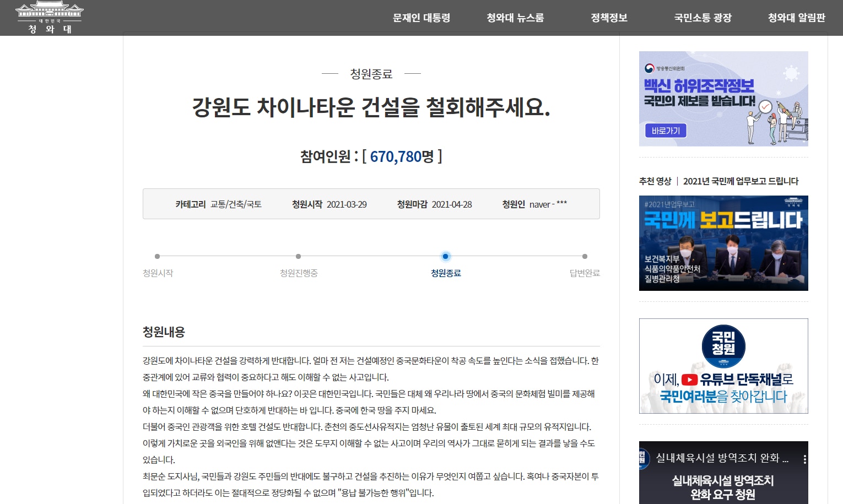
Task: Click the YouTube icon in 국민청원 banner
Action: pyautogui.click(x=689, y=380)
